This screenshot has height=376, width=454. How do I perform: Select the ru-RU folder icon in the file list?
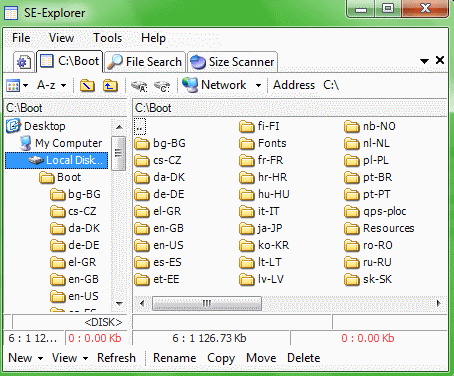[x=352, y=263]
